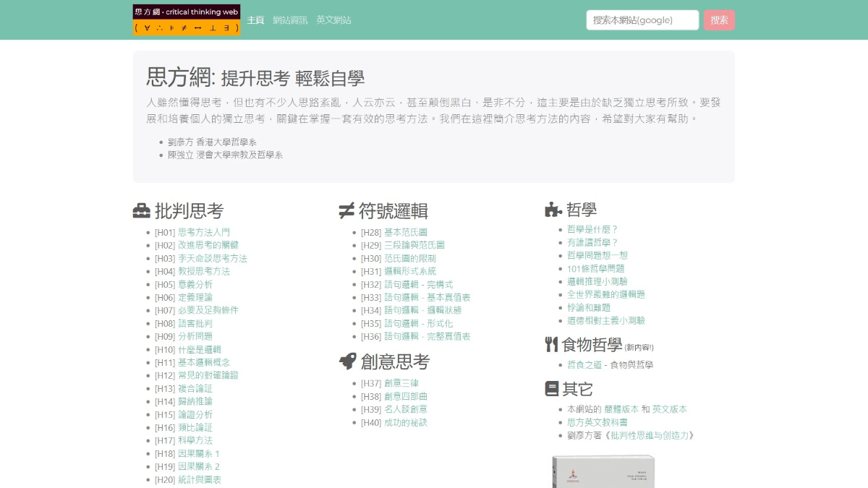Viewport: 868px width, 488px height.
Task: Click the rocket icon beside 創意思考
Action: tap(347, 361)
